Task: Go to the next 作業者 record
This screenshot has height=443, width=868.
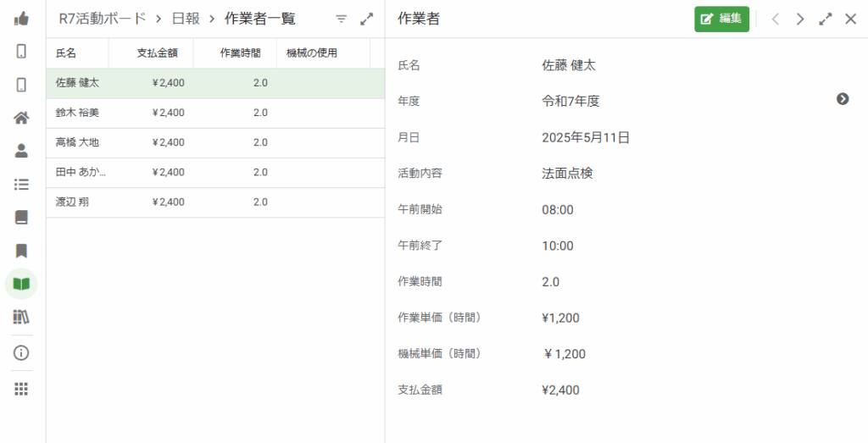Action: coord(800,19)
